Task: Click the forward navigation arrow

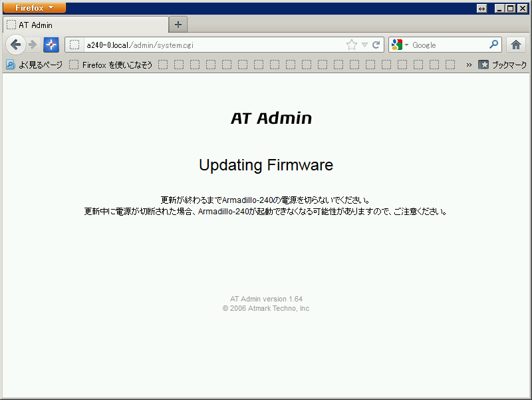Action: 33,45
